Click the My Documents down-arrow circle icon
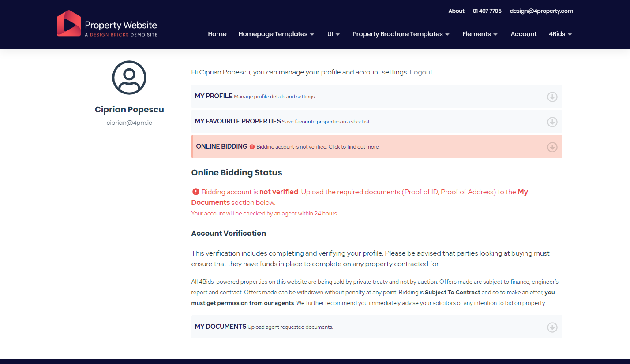The height and width of the screenshot is (364, 630). (x=552, y=327)
